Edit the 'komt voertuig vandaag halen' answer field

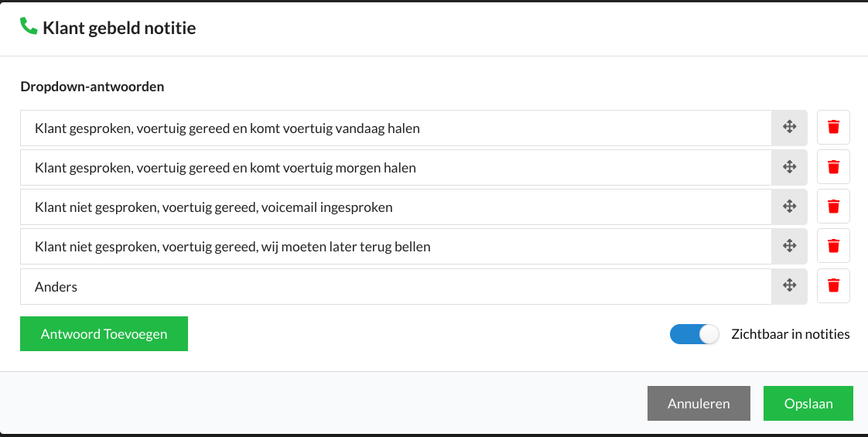click(x=396, y=128)
